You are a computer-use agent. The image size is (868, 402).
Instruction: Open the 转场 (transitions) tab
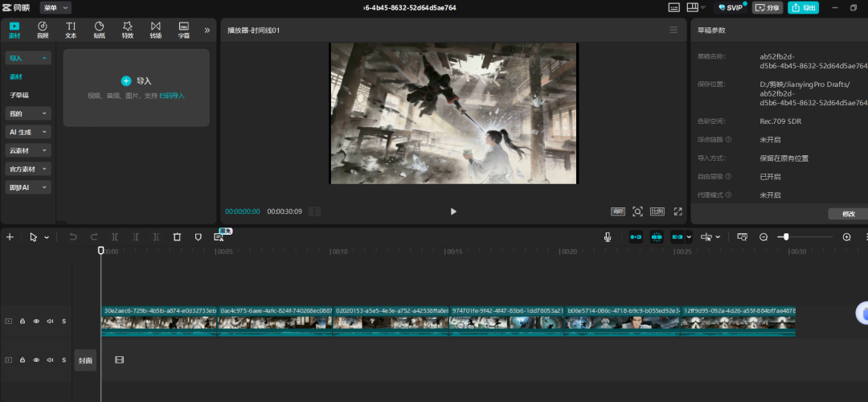(156, 30)
